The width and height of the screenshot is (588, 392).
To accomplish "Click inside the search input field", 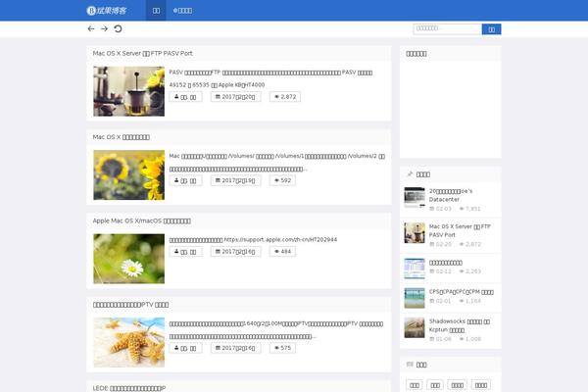I will pyautogui.click(x=447, y=29).
